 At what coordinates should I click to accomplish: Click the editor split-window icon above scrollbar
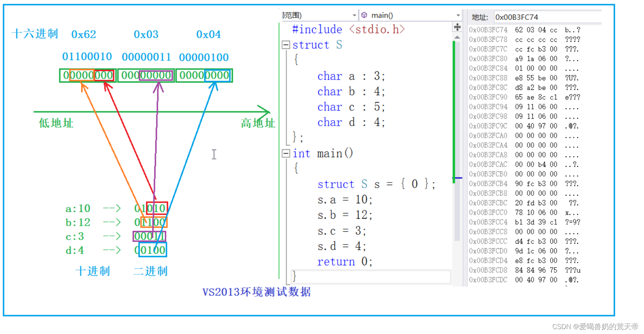[x=457, y=27]
